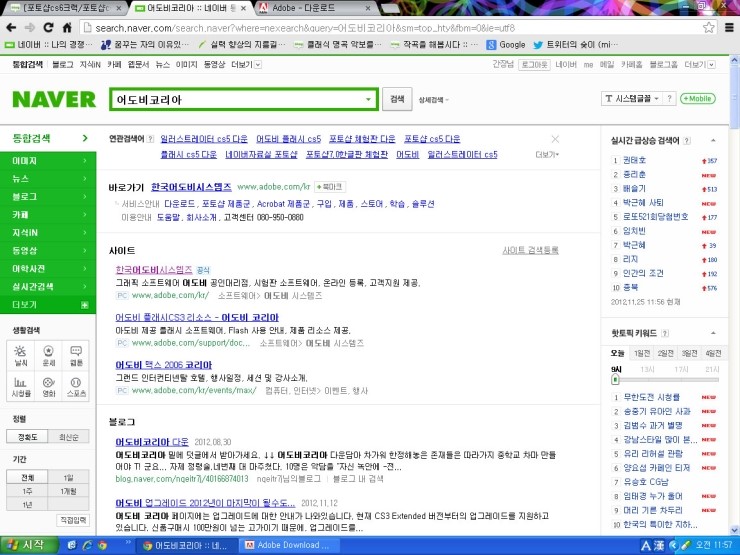Launch Chrome from the quick launch bar
Image resolution: width=740 pixels, height=555 pixels.
[x=102, y=546]
